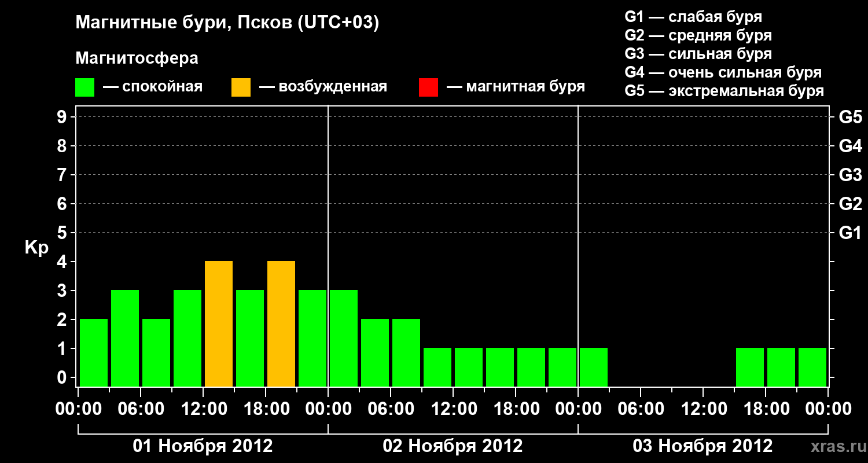The height and width of the screenshot is (463, 868).
Task: Click the first orange bar on 01 Ноября
Action: (x=219, y=324)
